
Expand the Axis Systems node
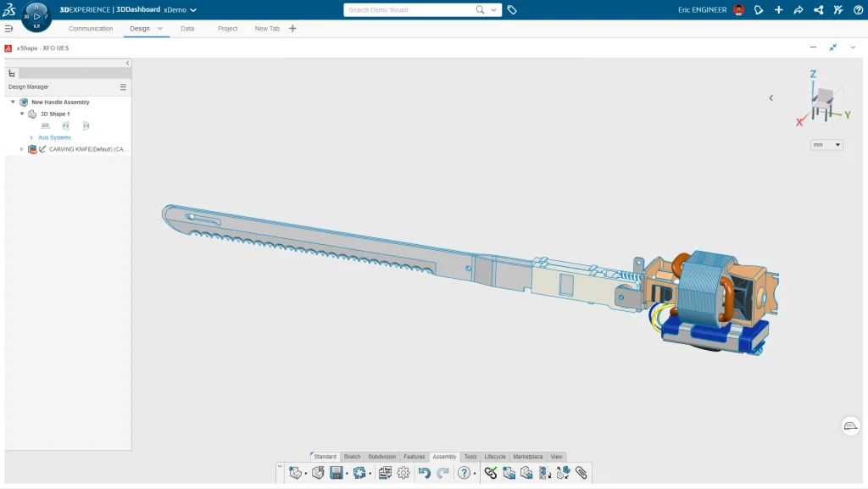31,137
